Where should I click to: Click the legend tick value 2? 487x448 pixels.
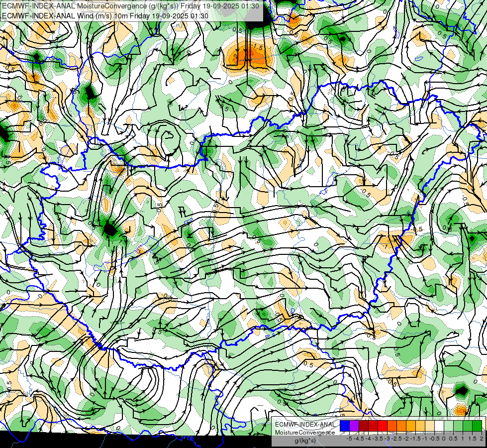pyautogui.click(x=482, y=439)
